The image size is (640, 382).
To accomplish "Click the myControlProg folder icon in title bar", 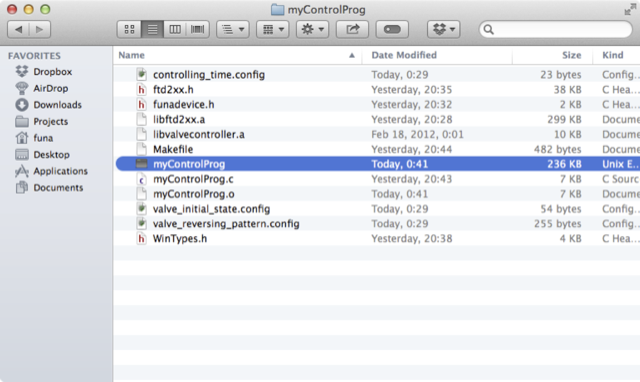I will [278, 9].
